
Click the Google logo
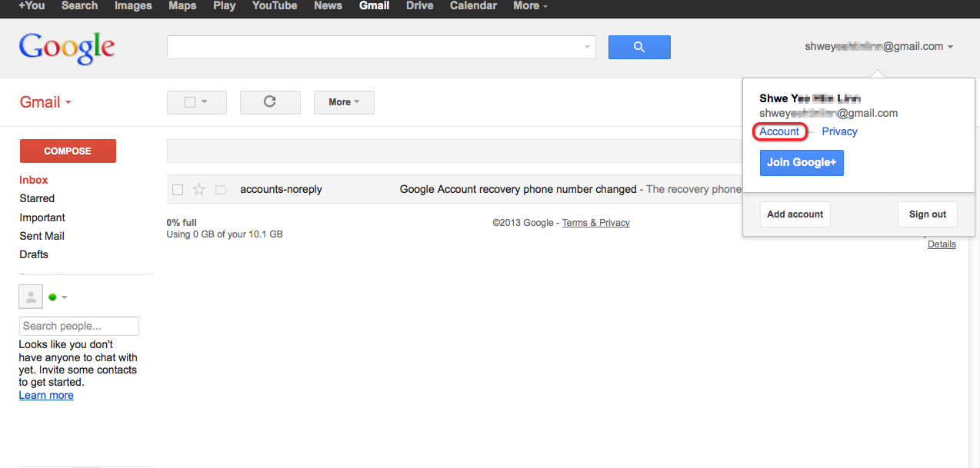tap(67, 48)
